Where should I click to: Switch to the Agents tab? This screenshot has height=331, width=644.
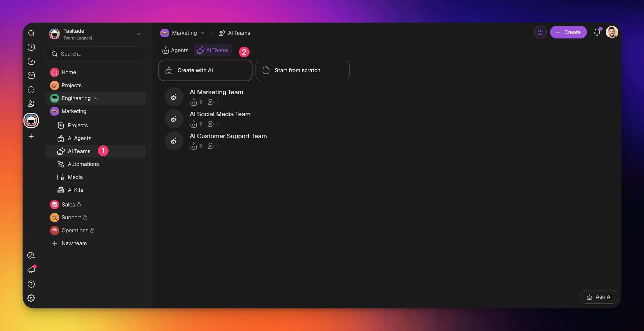click(x=175, y=50)
